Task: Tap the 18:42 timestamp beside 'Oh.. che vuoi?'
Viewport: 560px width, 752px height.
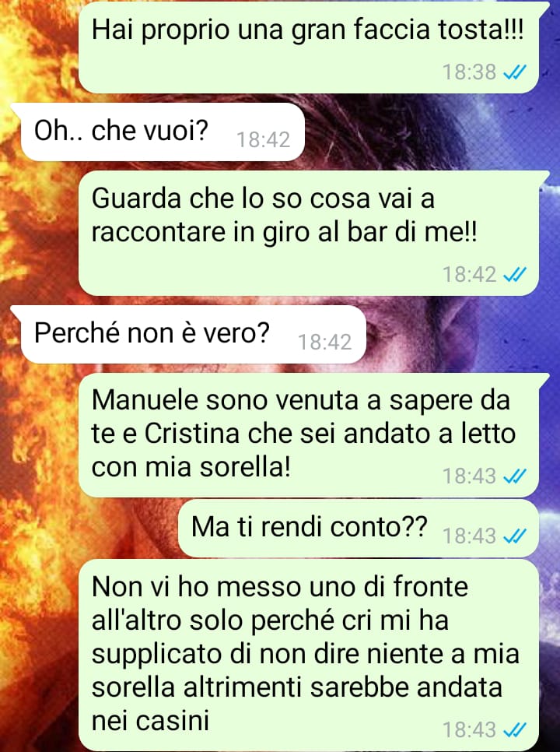Action: [x=264, y=140]
